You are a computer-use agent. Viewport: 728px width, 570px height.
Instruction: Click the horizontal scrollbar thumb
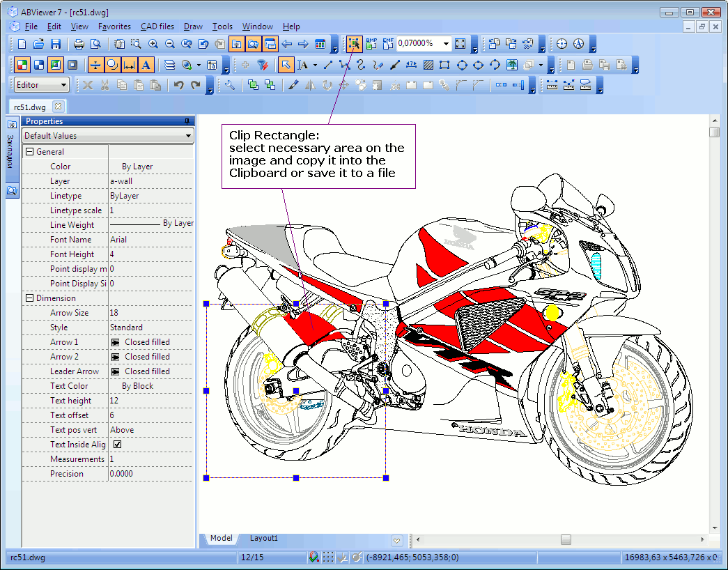pyautogui.click(x=566, y=539)
